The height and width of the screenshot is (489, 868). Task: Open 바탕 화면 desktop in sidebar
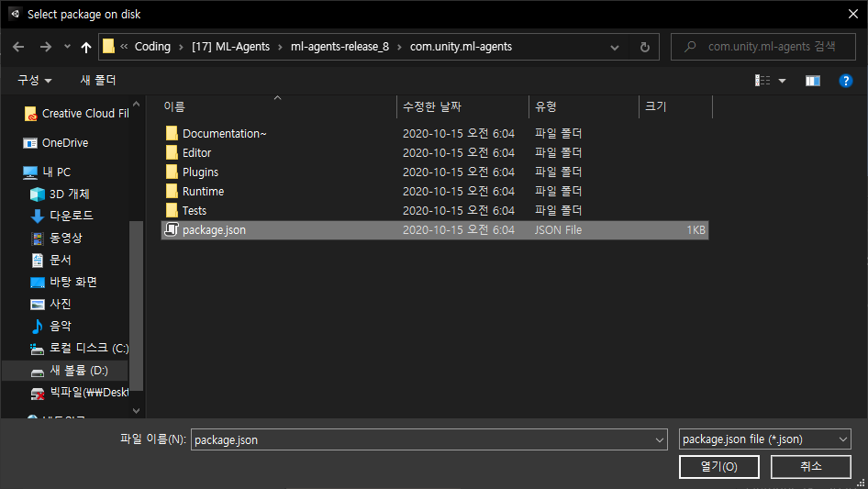63,283
